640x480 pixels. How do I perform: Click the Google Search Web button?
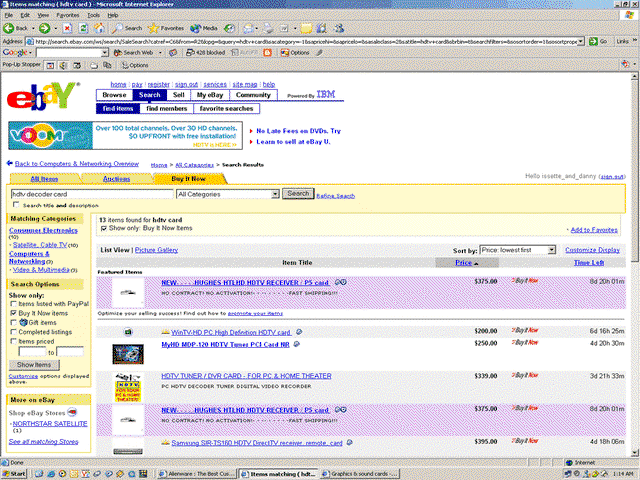point(133,53)
